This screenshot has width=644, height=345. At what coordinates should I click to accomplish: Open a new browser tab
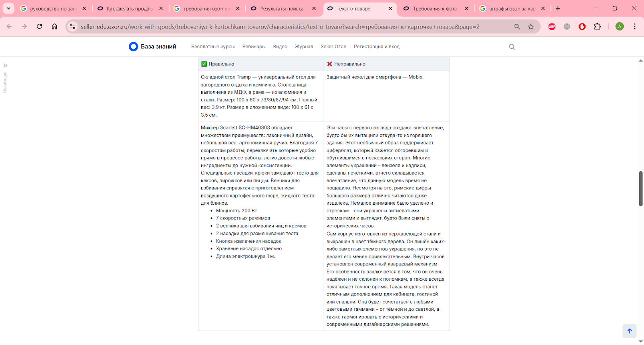pyautogui.click(x=558, y=8)
